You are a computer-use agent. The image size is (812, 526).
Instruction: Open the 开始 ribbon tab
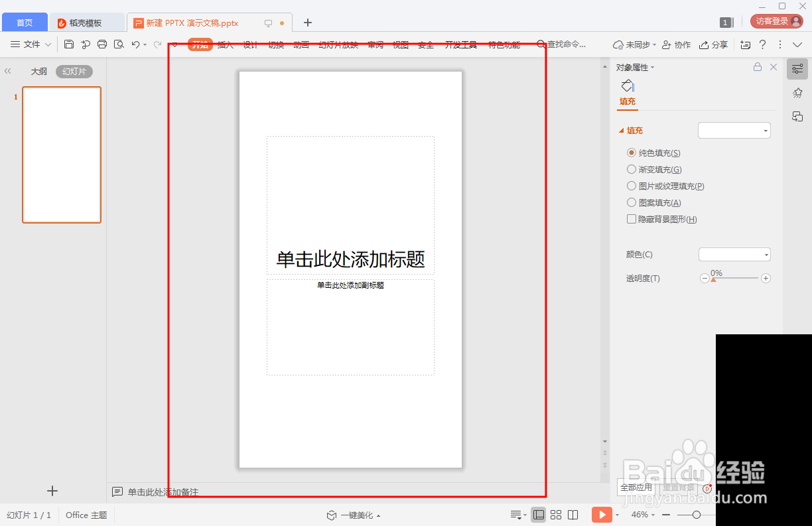tap(200, 45)
